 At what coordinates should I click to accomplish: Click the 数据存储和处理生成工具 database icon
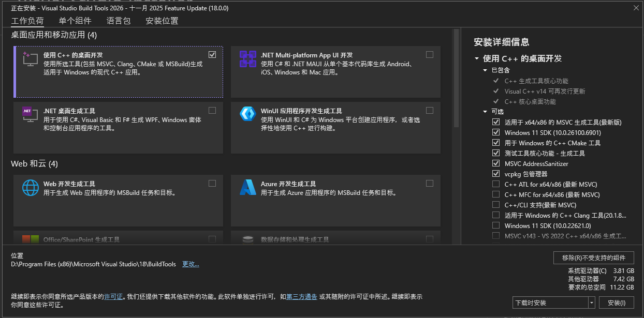[x=248, y=239]
